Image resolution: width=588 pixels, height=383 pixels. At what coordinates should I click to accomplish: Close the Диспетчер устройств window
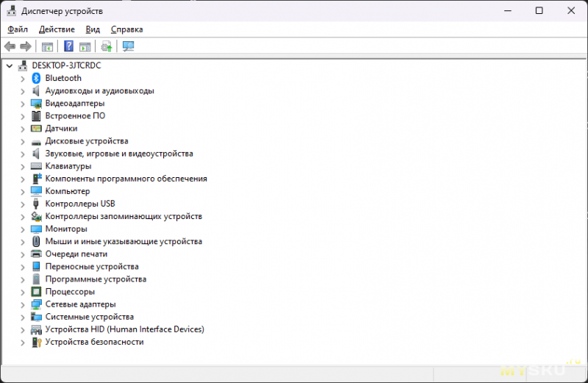(571, 11)
